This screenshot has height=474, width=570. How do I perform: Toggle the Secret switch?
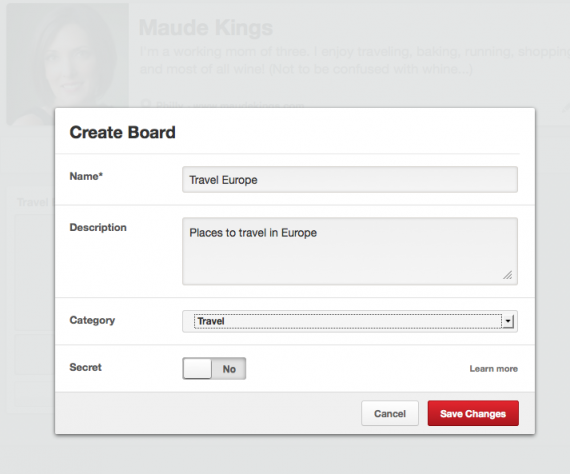click(214, 369)
